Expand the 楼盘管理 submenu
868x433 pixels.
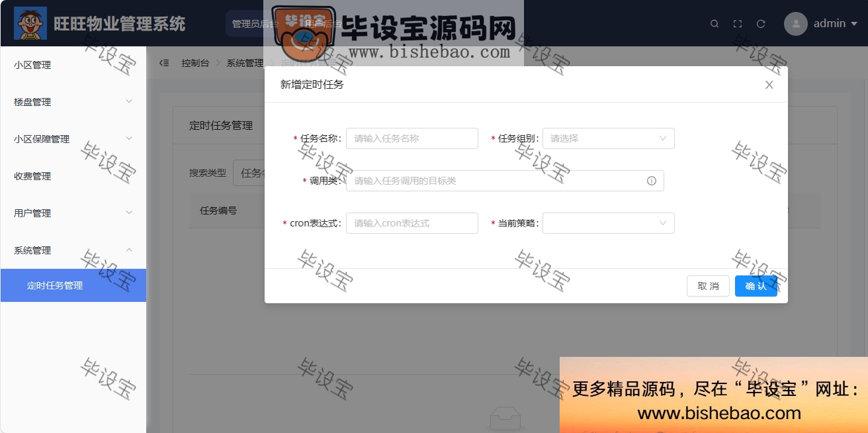[x=73, y=102]
